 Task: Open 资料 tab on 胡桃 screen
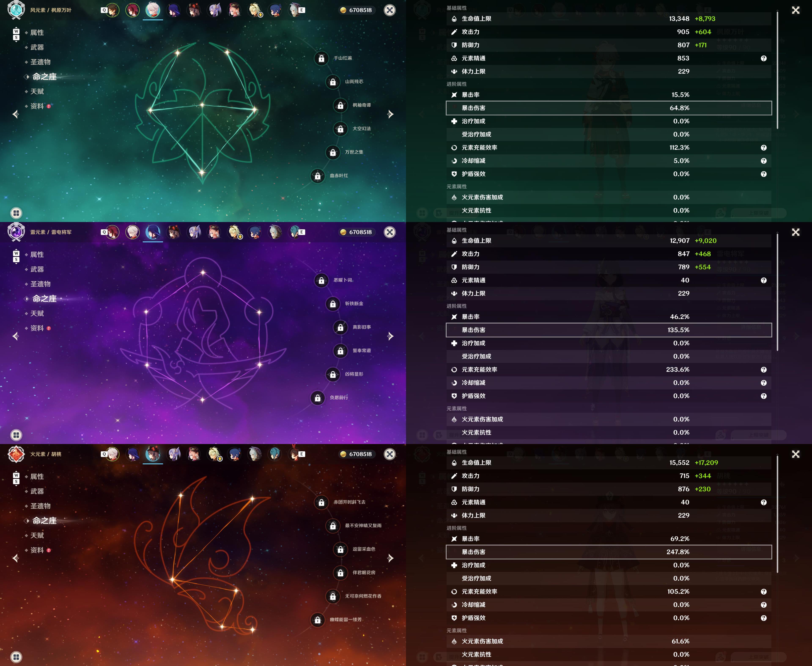pos(37,550)
